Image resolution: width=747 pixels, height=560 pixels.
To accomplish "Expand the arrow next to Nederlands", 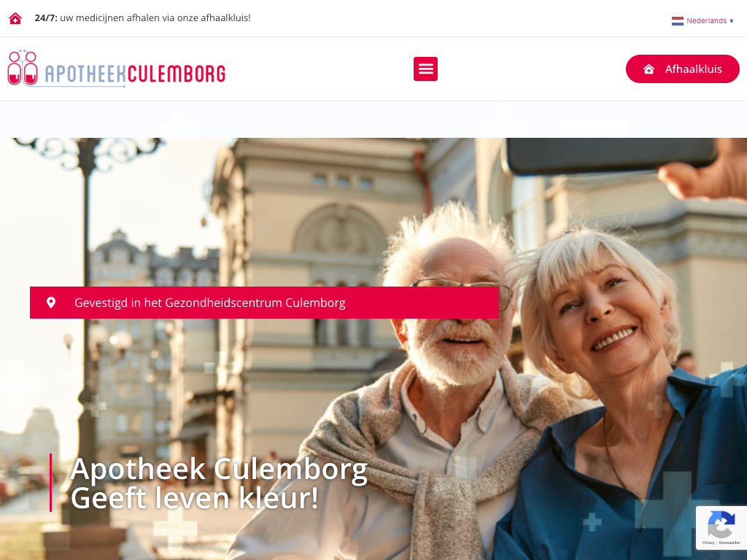I will [x=731, y=21].
